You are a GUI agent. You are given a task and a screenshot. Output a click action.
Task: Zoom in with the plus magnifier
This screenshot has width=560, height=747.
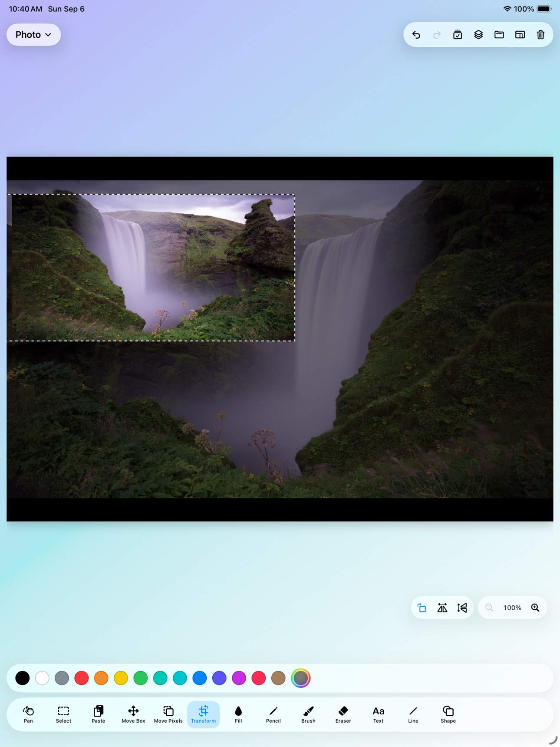[x=535, y=608]
